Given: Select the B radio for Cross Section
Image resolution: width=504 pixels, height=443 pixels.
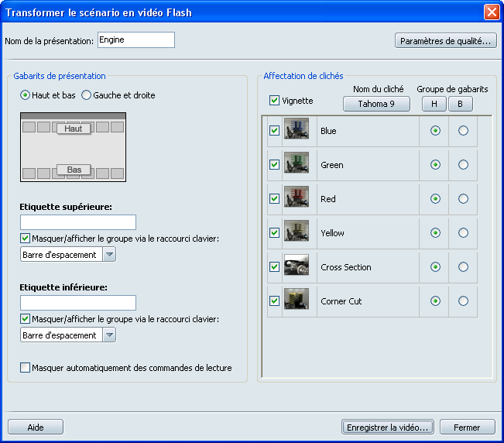Looking at the screenshot, I should point(463,267).
